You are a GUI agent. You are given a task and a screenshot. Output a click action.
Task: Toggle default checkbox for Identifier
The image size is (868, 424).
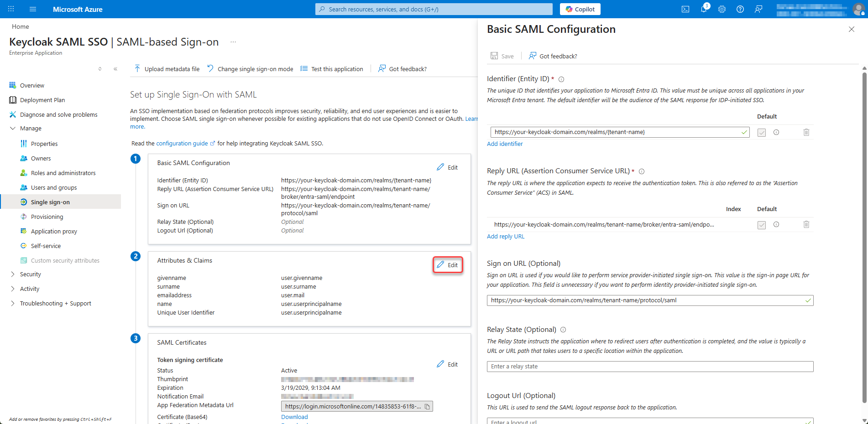[x=762, y=132]
